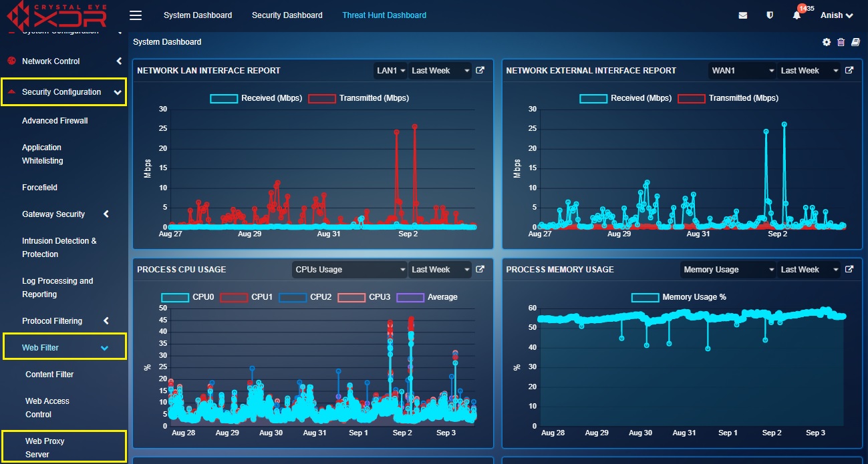Toggle the Transmitted (Mbps) series in LAN chart
Image resolution: width=868 pixels, height=464 pixels.
click(358, 98)
